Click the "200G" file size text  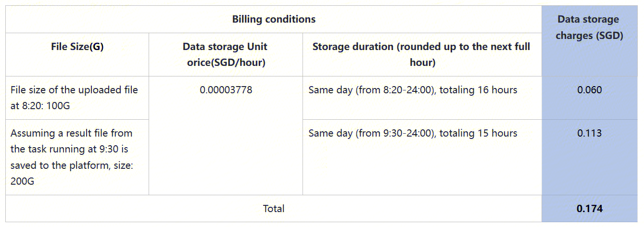click(23, 181)
